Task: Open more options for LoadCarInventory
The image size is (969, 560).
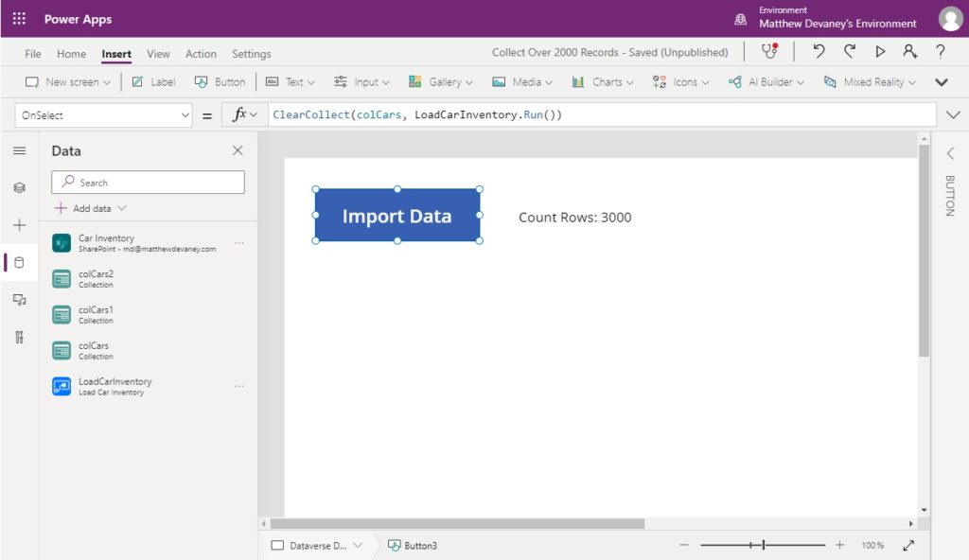Action: 239,386
